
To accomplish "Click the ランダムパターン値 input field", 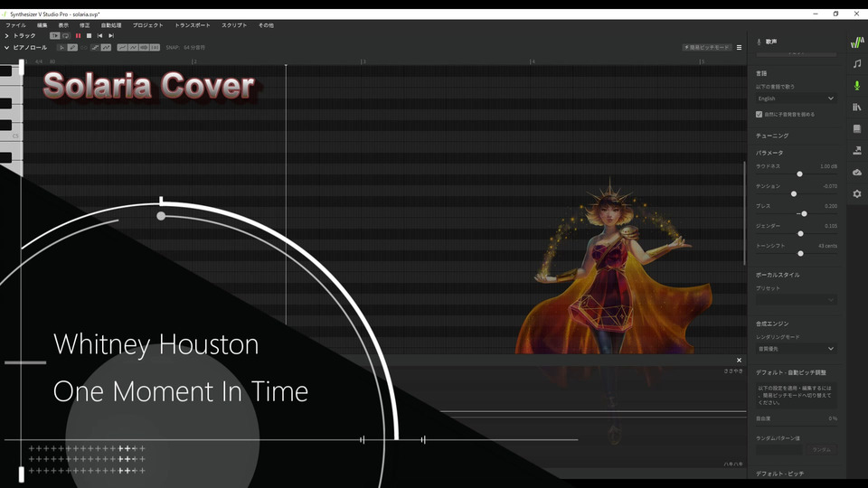I will [778, 450].
